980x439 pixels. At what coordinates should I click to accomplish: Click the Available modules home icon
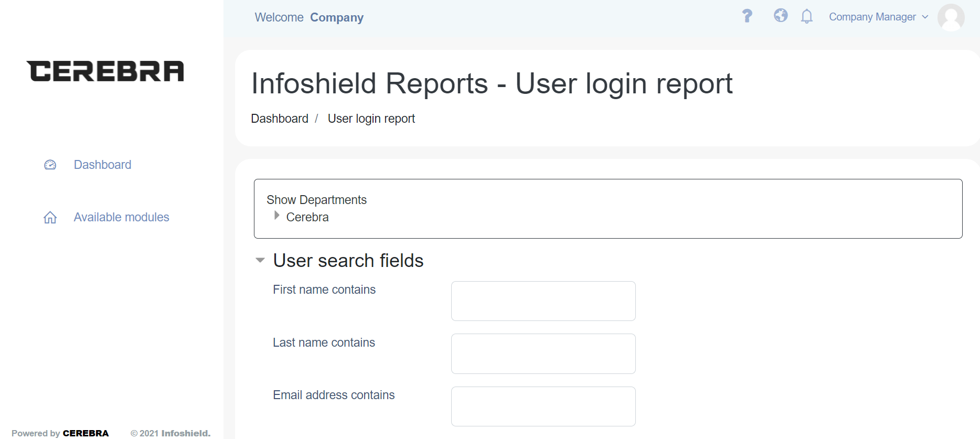tap(50, 217)
